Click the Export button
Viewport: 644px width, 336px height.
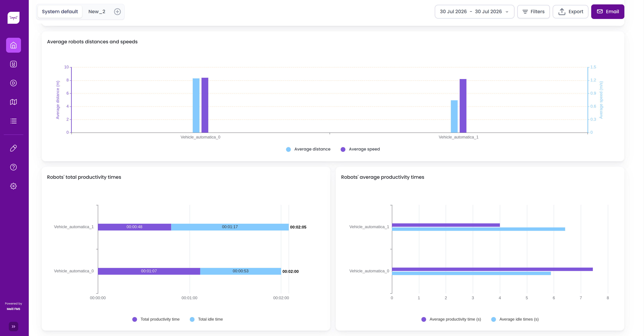(x=570, y=12)
